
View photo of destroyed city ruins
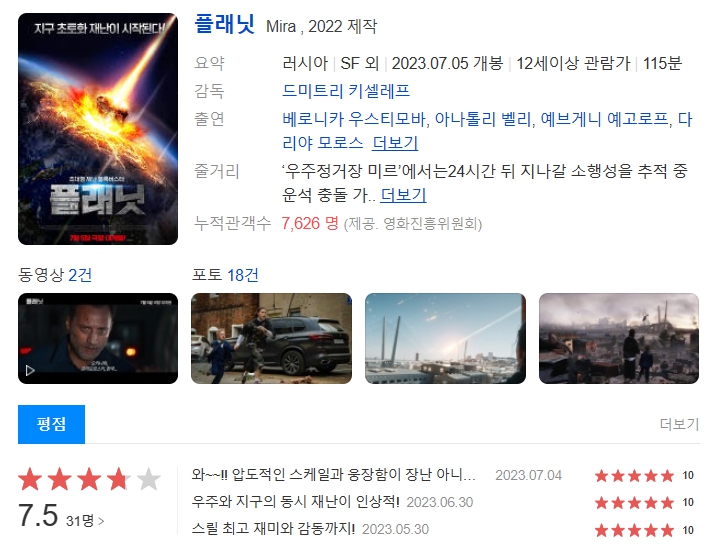619,338
